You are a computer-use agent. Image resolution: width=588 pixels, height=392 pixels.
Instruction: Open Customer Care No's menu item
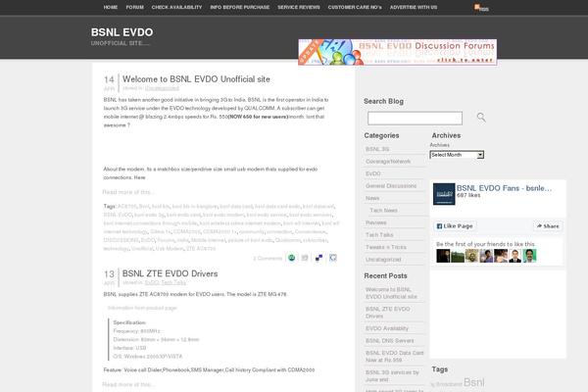click(355, 7)
